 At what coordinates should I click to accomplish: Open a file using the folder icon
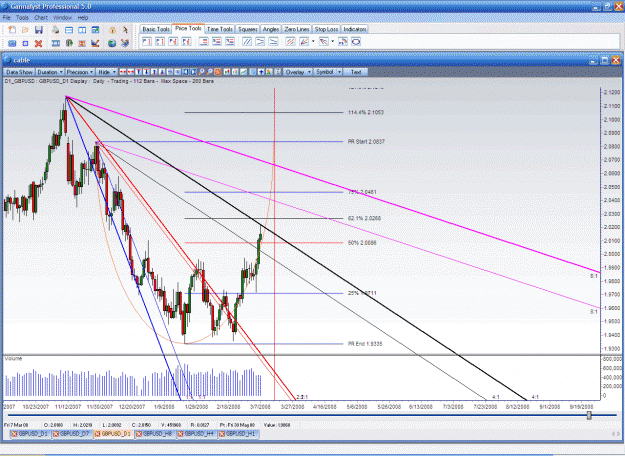25,30
